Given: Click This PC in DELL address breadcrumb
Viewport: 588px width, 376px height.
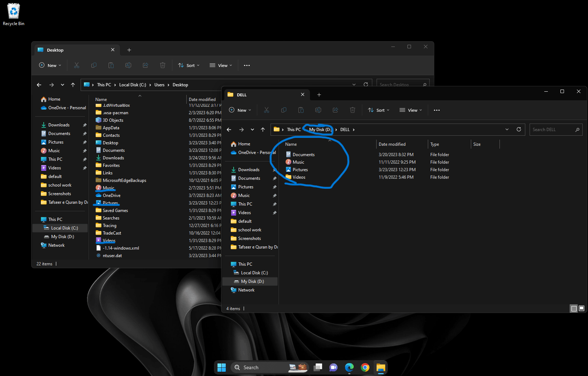Looking at the screenshot, I should coord(294,130).
